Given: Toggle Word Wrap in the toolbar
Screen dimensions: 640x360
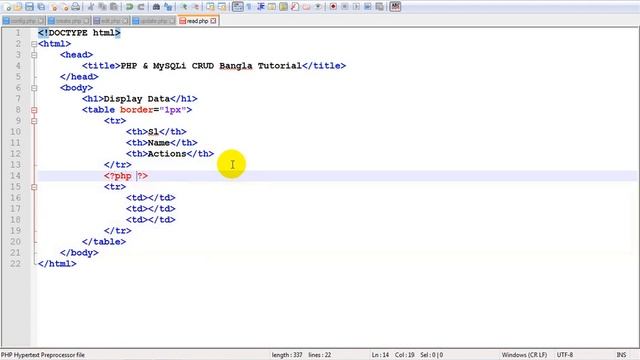Looking at the screenshot, I should 238,7.
